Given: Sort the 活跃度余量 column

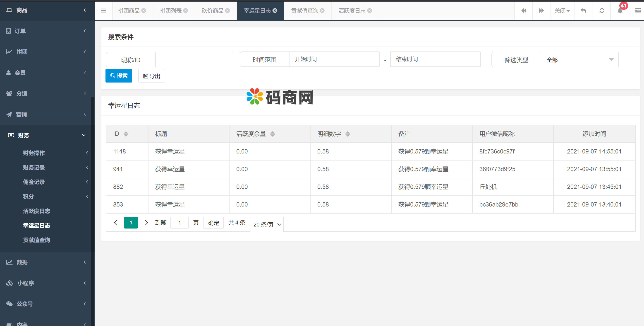Looking at the screenshot, I should (272, 134).
